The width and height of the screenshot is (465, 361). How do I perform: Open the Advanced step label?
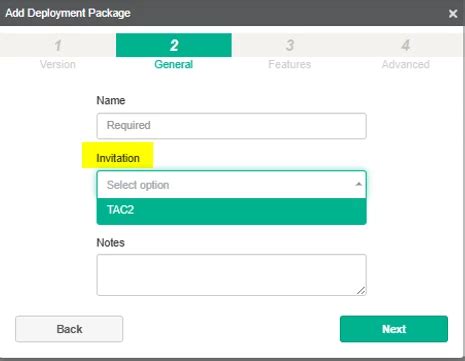405,64
